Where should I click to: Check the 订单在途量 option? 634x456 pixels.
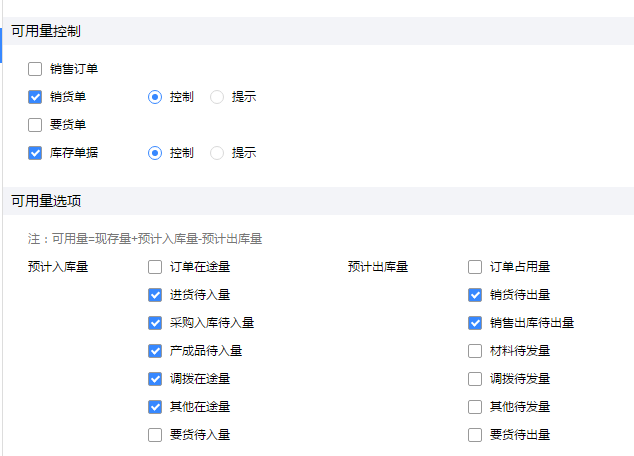155,267
